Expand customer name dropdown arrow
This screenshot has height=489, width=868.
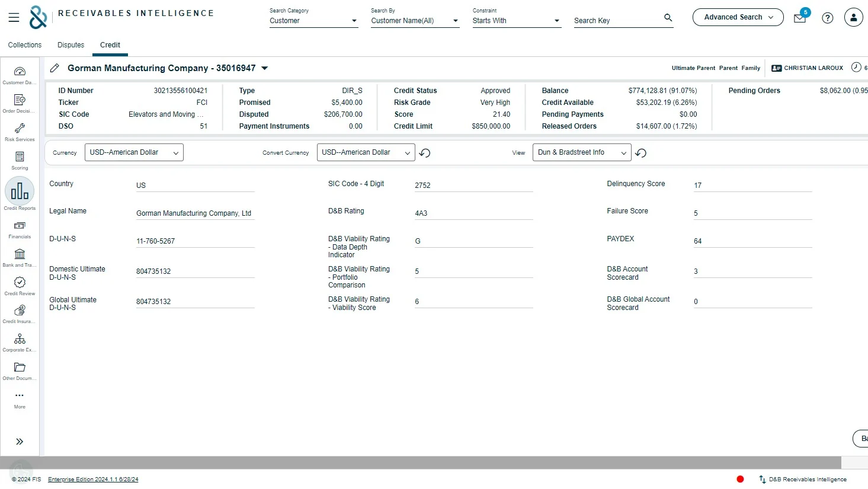click(265, 68)
